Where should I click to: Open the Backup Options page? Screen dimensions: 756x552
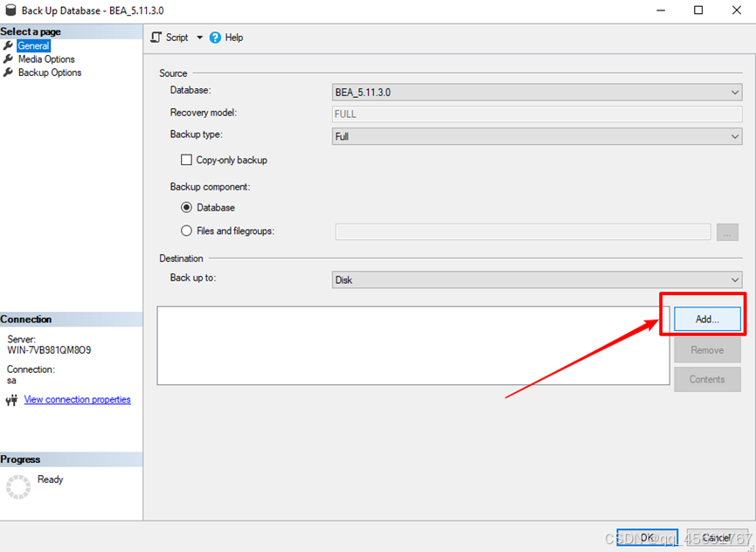pyautogui.click(x=50, y=72)
